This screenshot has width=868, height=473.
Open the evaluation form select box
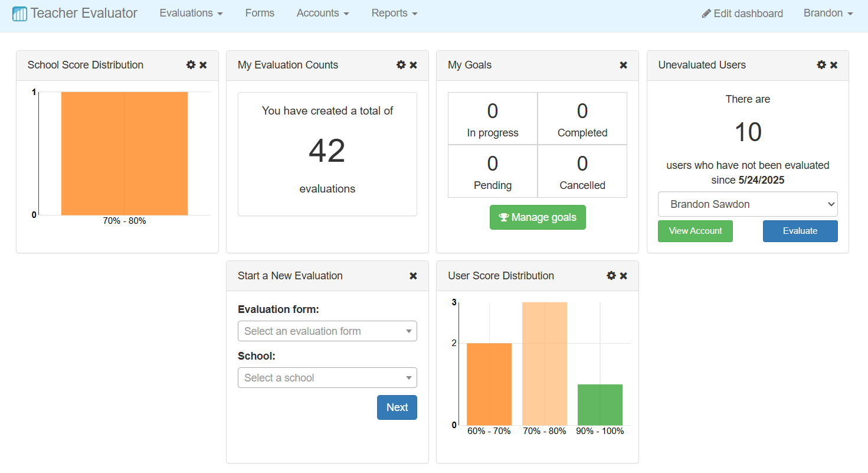click(327, 331)
